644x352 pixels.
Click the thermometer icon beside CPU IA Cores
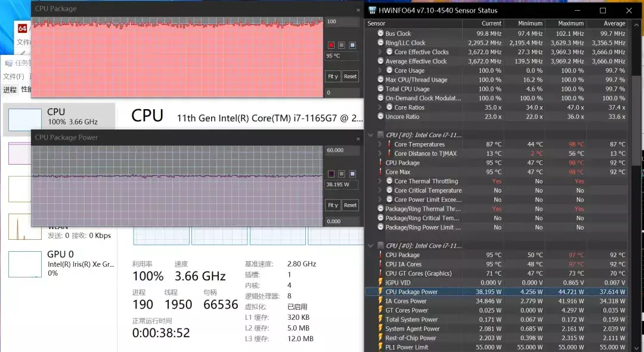point(380,264)
